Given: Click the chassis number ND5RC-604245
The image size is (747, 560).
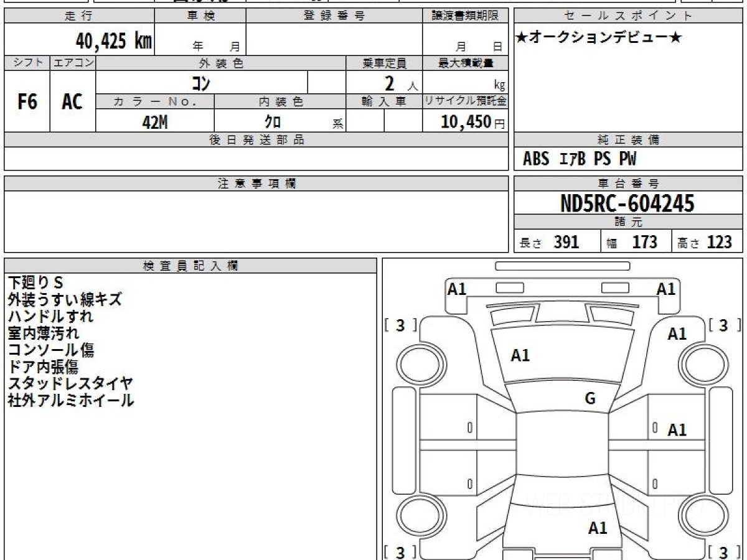Looking at the screenshot, I should 627,203.
